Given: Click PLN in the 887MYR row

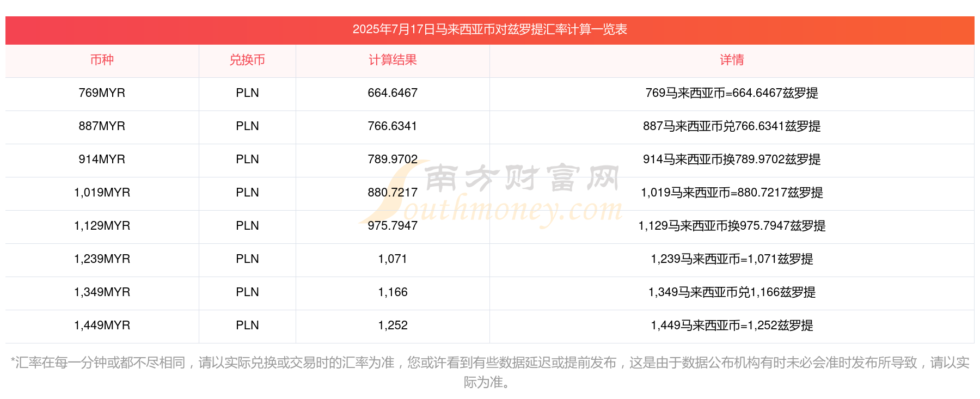Looking at the screenshot, I should (x=247, y=126).
